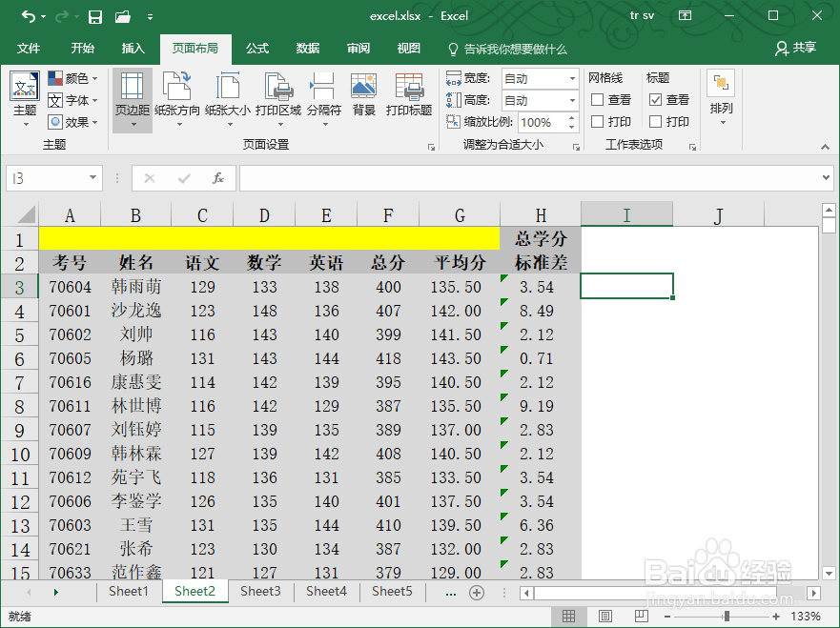The width and height of the screenshot is (840, 628).
Task: Open Page Setup dialog launcher
Action: pos(431,147)
